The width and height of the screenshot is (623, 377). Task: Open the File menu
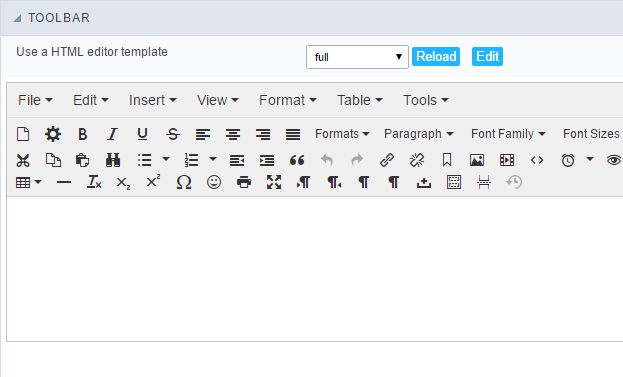coord(35,100)
